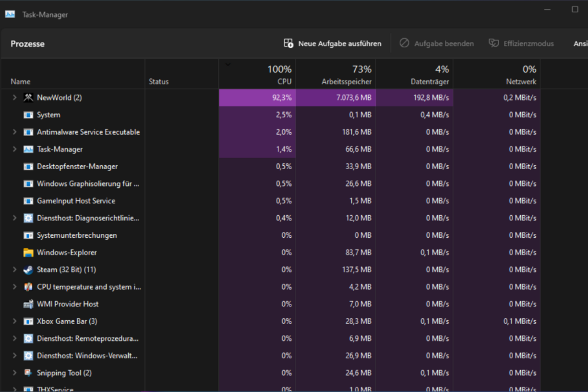Viewport: 588px width, 392px height.
Task: Click the GameInput Host Service icon
Action: point(28,201)
